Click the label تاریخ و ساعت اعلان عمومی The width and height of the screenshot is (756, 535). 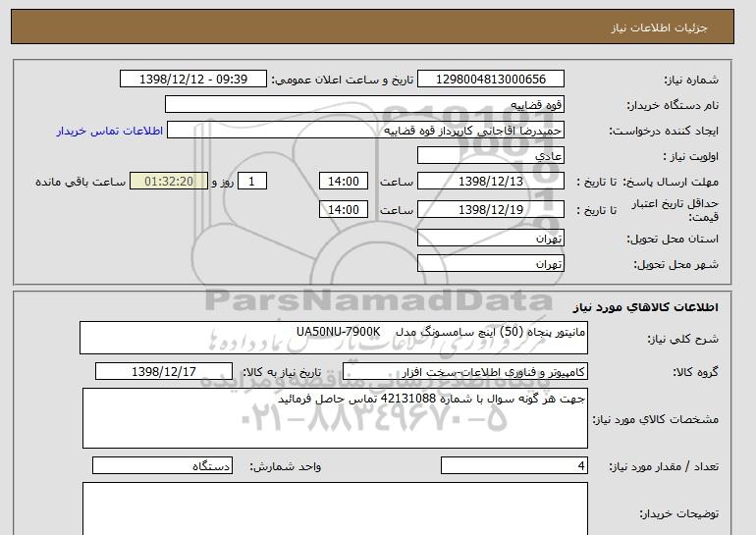pyautogui.click(x=343, y=80)
